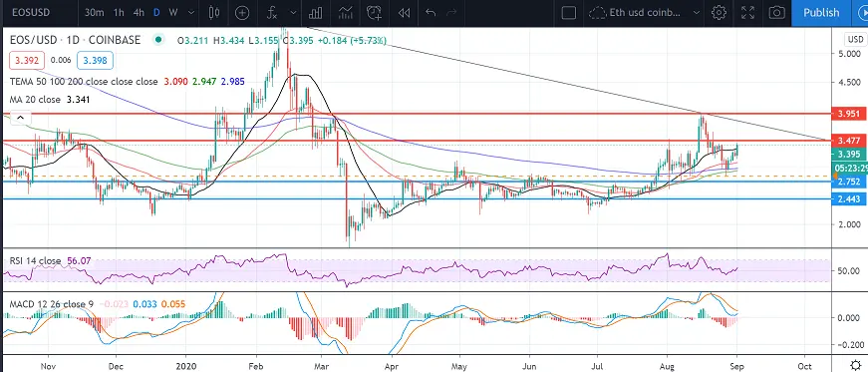Click the MACD value 0.055
868x372 pixels.
pyautogui.click(x=173, y=304)
